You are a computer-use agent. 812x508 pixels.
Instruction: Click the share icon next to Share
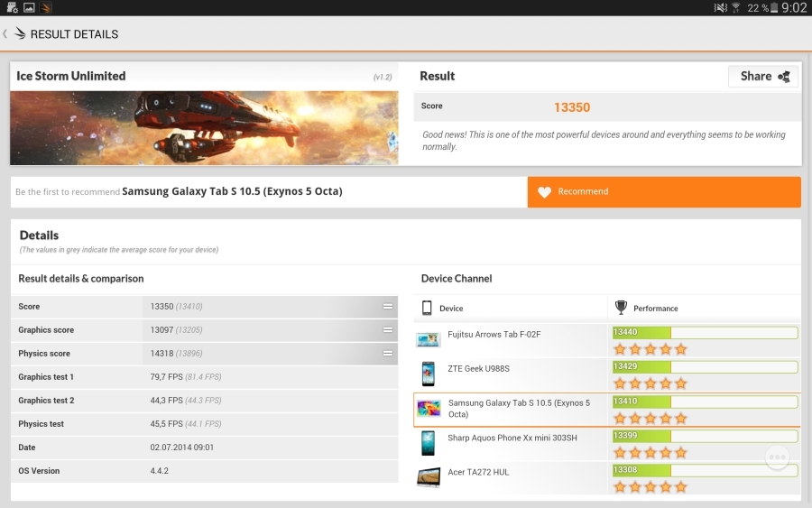784,77
